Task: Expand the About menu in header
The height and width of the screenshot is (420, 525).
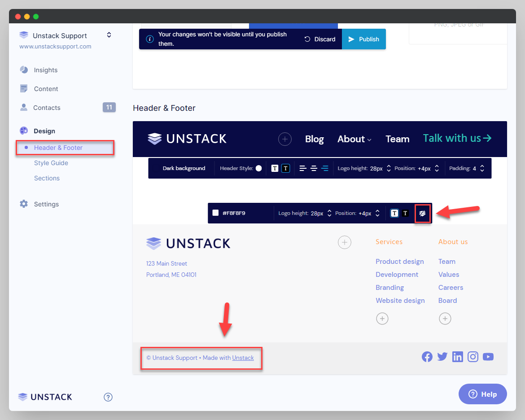Action: [354, 139]
